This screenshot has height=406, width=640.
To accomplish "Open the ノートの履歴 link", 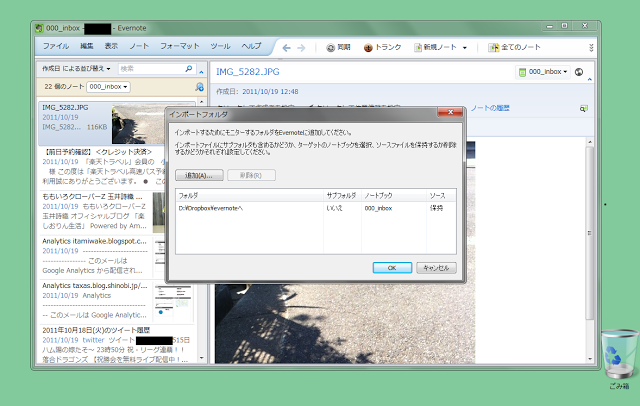I will click(490, 108).
